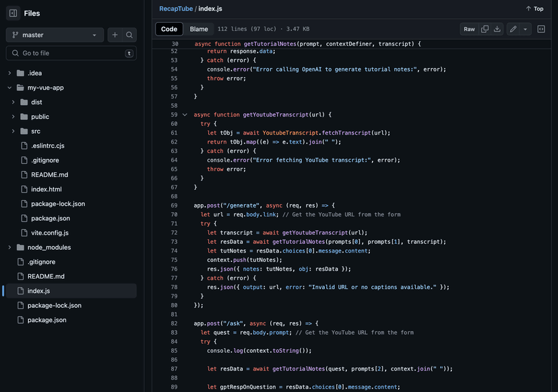The height and width of the screenshot is (392, 558).
Task: Copy raw file contents icon
Action: pos(485,29)
